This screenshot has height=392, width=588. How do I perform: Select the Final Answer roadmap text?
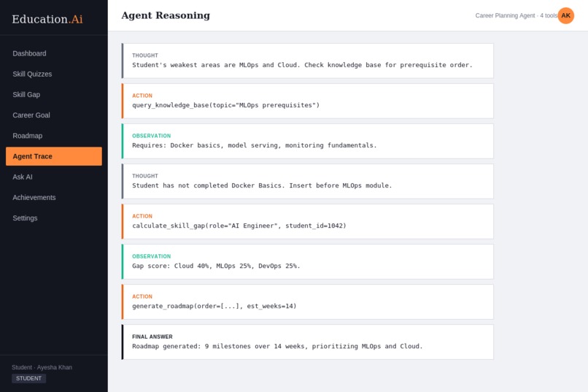tap(277, 346)
